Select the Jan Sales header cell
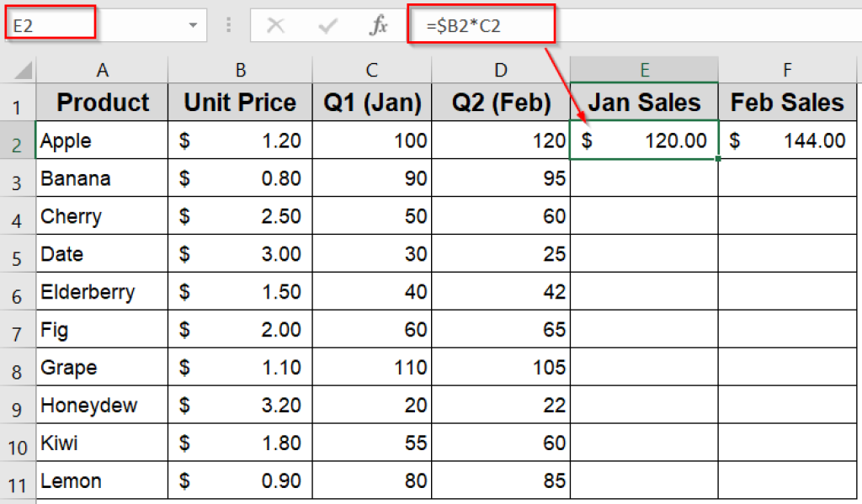The width and height of the screenshot is (862, 504). coord(643,102)
